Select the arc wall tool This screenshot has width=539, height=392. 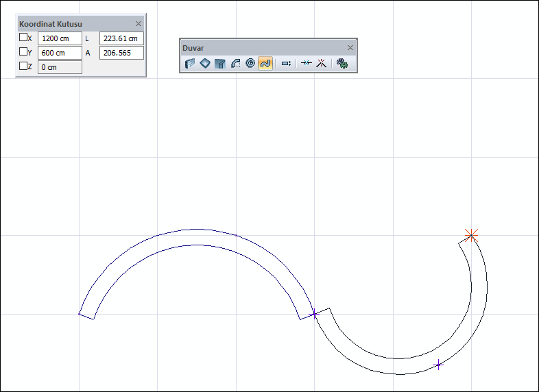pyautogui.click(x=235, y=63)
